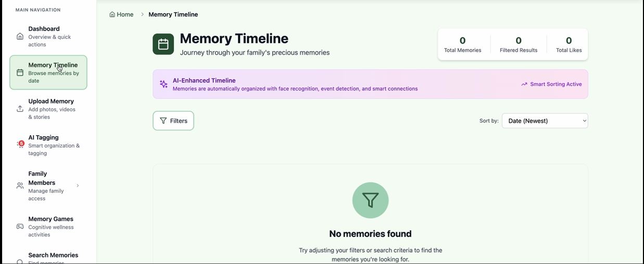Go to Upload Memory in navigation
This screenshot has width=644, height=264.
click(x=48, y=109)
